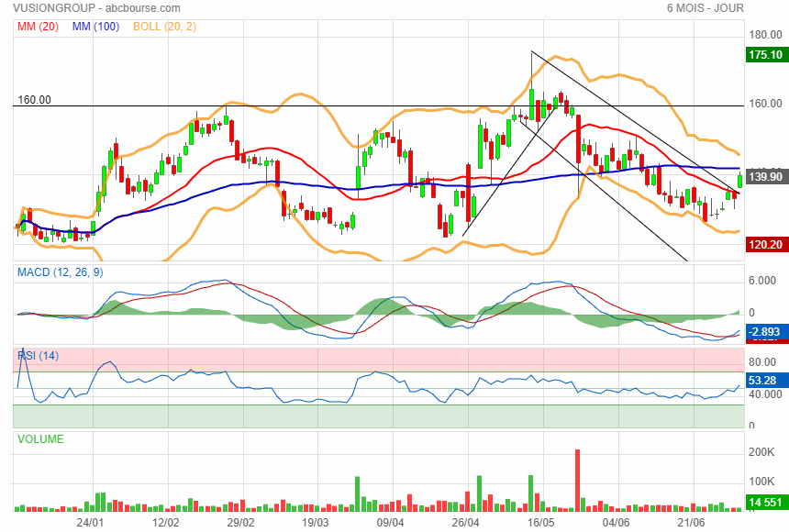The image size is (789, 532).
Task: Click the blue 53.28 RSI value tag
Action: (764, 380)
